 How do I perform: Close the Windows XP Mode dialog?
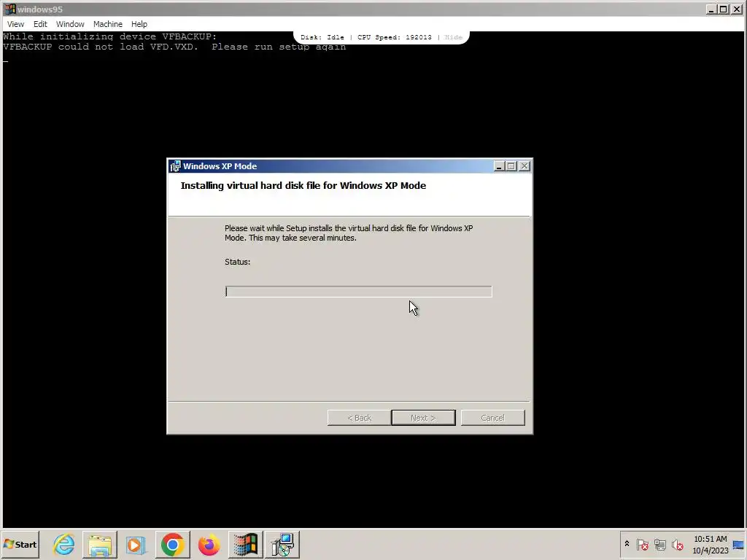click(524, 166)
